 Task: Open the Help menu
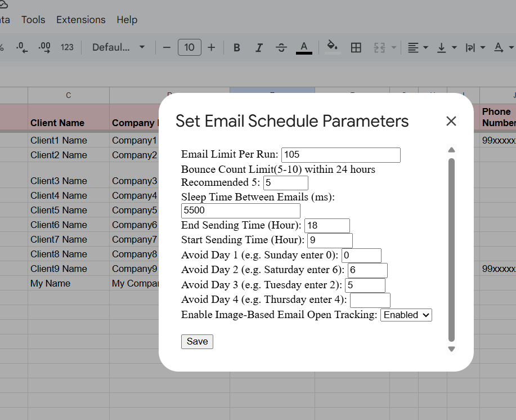point(127,20)
